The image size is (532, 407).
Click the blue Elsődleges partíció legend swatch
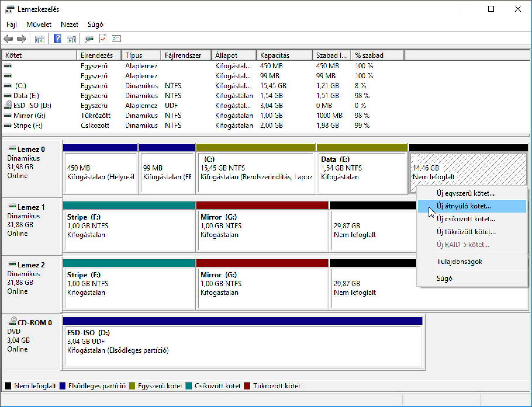[62, 386]
